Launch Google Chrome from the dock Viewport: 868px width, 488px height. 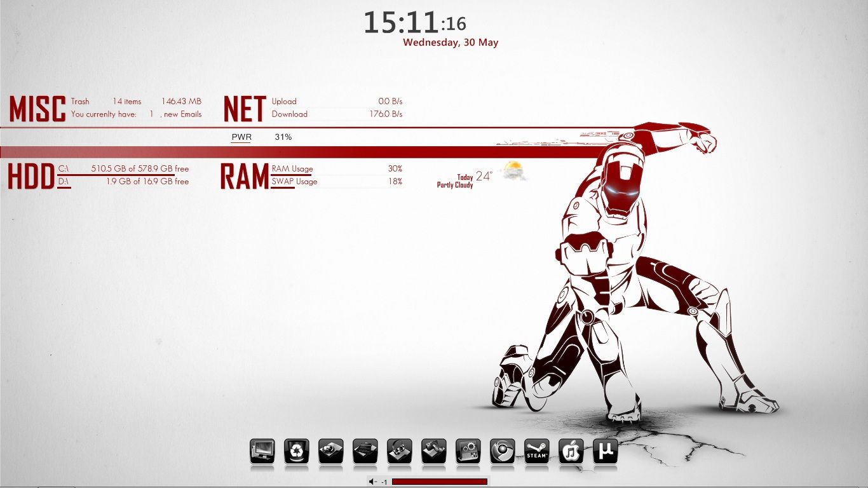503,452
